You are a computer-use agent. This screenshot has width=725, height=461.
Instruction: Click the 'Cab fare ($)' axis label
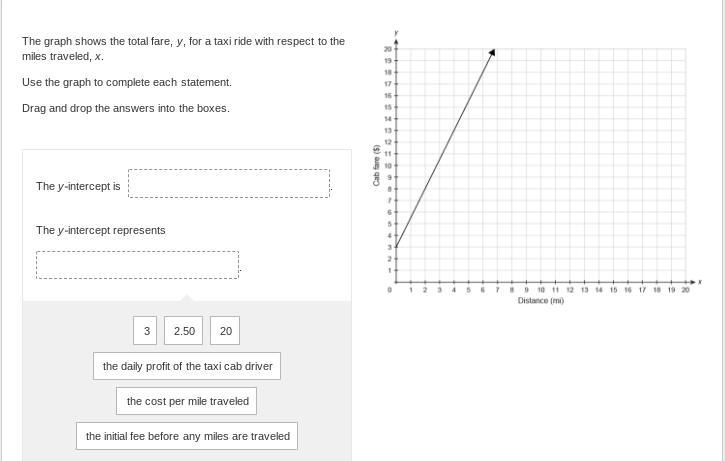point(376,165)
